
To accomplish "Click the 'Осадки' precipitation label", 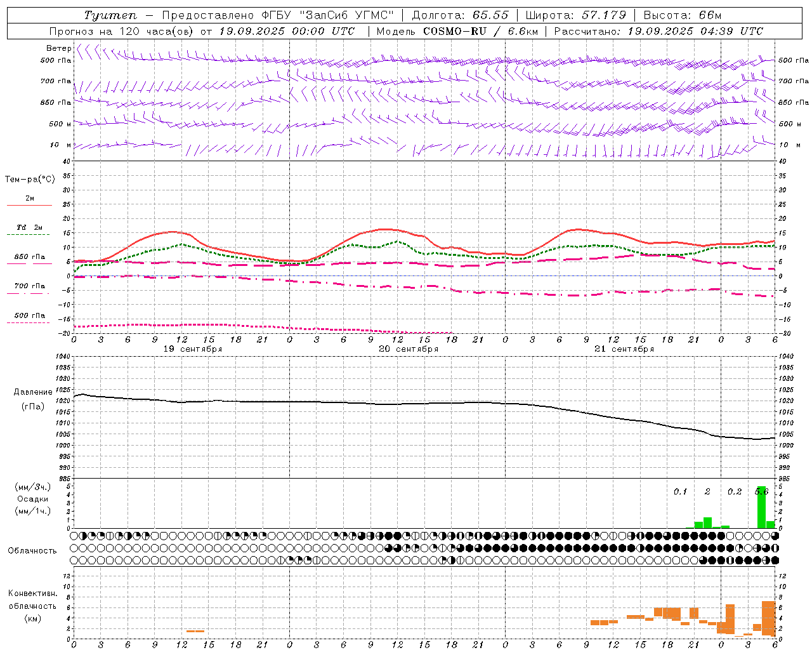I will pos(33,499).
